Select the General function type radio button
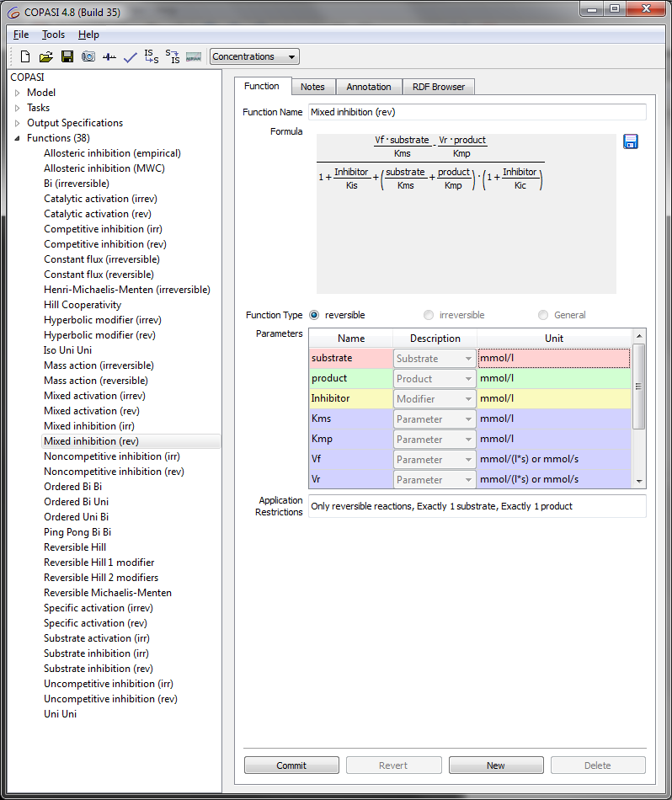 543,315
